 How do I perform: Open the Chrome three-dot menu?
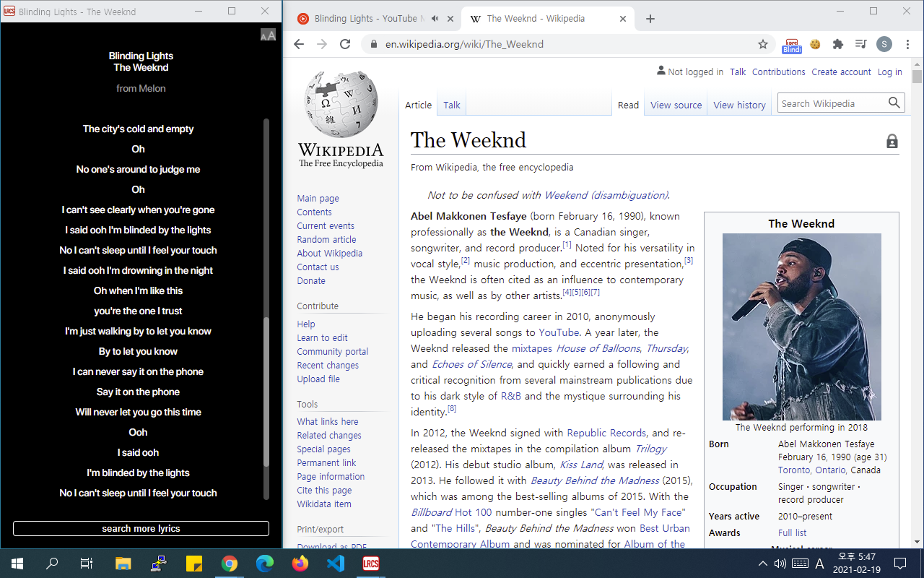[907, 44]
